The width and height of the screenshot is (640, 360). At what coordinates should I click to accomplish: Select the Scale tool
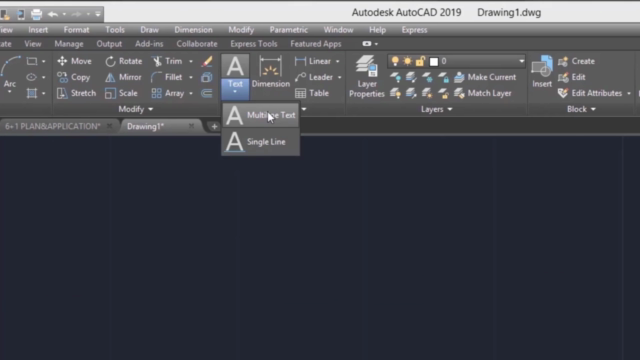[x=121, y=93]
